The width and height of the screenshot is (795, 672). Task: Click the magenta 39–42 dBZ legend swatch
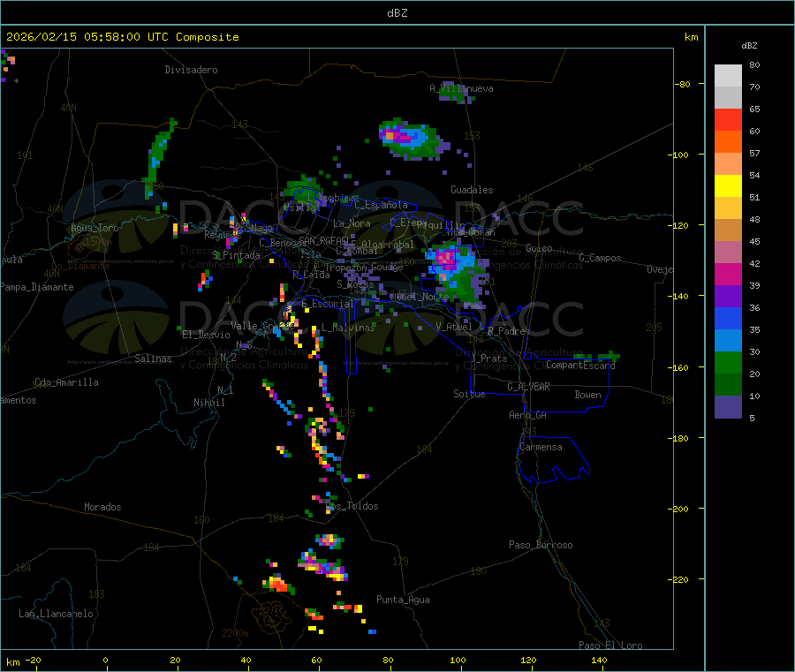728,274
